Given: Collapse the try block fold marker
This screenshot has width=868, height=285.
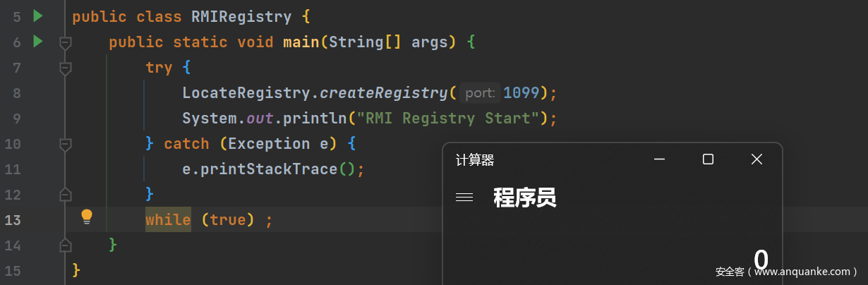Looking at the screenshot, I should (x=66, y=68).
